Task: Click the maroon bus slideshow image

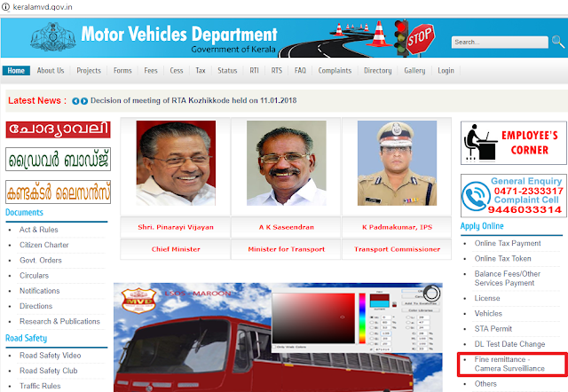Action: [278, 337]
